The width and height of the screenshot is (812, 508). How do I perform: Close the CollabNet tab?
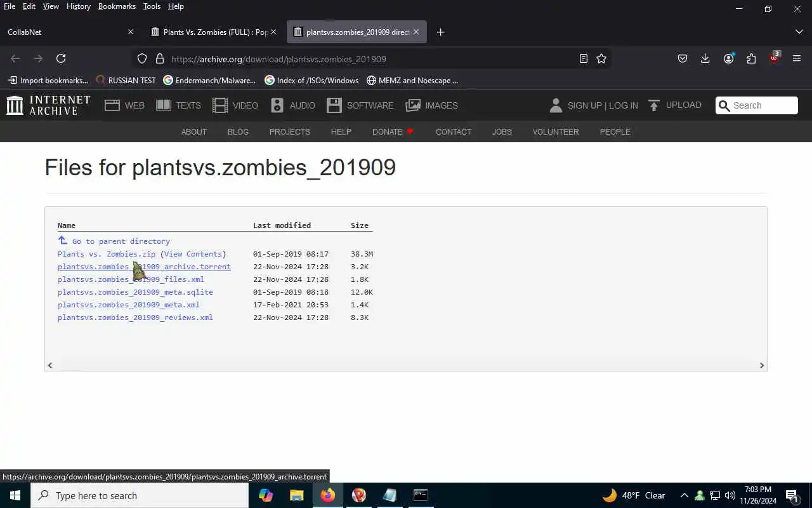(x=131, y=32)
